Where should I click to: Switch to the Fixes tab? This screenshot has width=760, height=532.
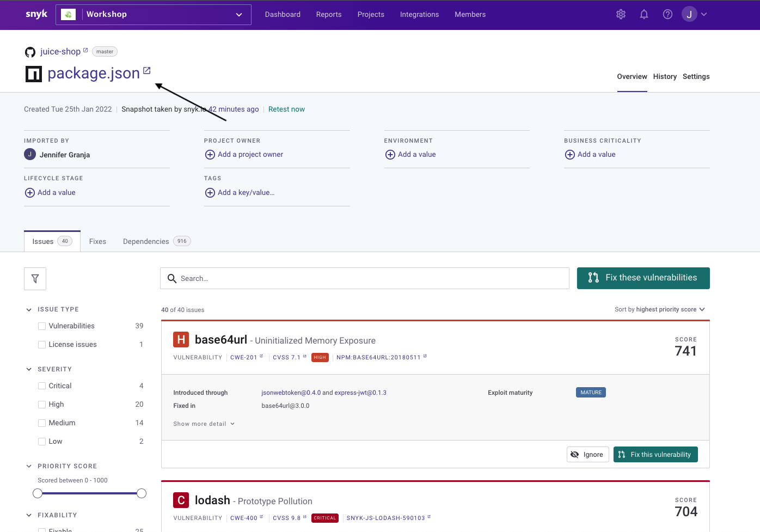[x=97, y=241]
